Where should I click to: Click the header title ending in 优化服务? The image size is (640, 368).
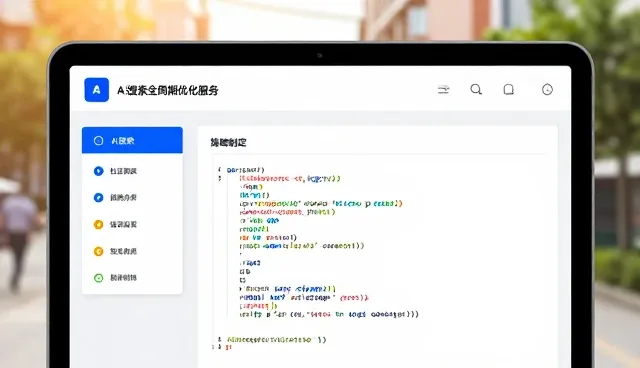click(x=168, y=90)
